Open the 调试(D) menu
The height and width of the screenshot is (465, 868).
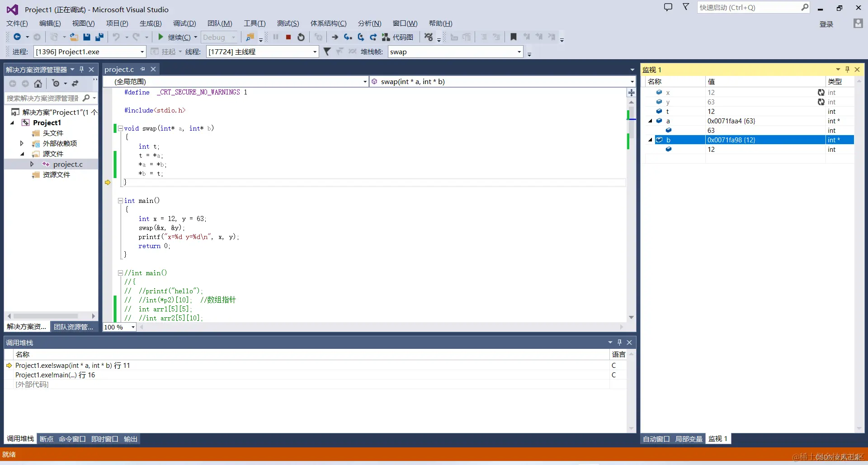coord(184,23)
